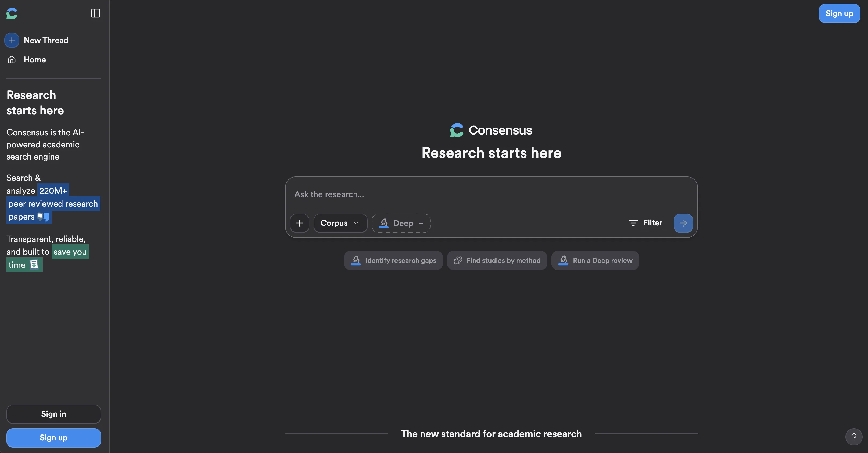Click the New Thread label
Image resolution: width=868 pixels, height=453 pixels.
(x=46, y=40)
